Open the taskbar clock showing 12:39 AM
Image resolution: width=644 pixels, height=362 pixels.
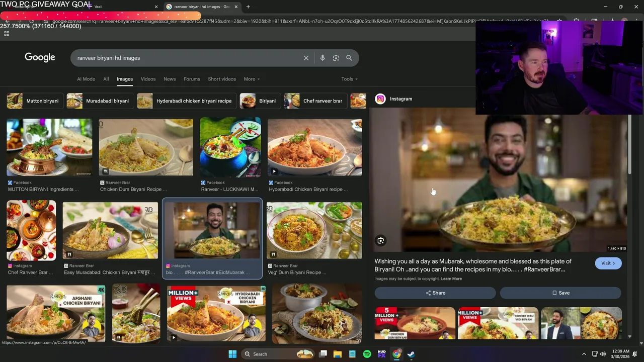point(621,354)
